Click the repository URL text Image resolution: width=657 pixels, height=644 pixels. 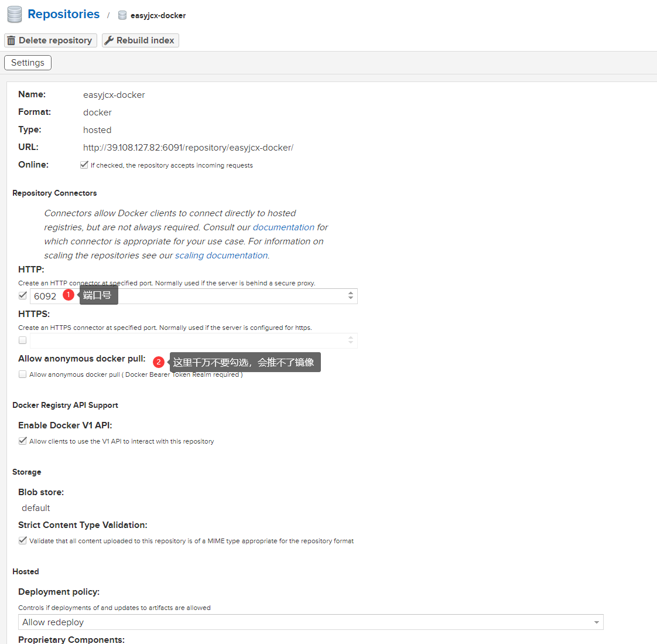coord(188,148)
